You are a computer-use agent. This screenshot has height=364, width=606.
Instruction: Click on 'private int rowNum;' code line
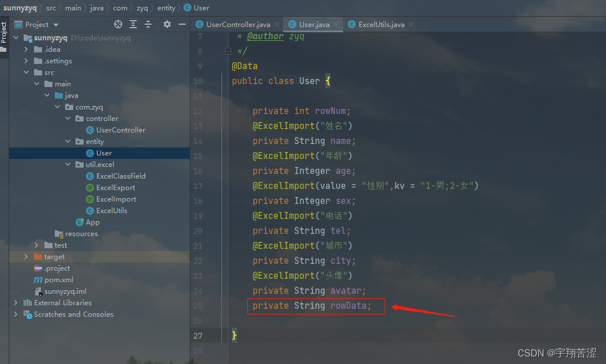[301, 111]
